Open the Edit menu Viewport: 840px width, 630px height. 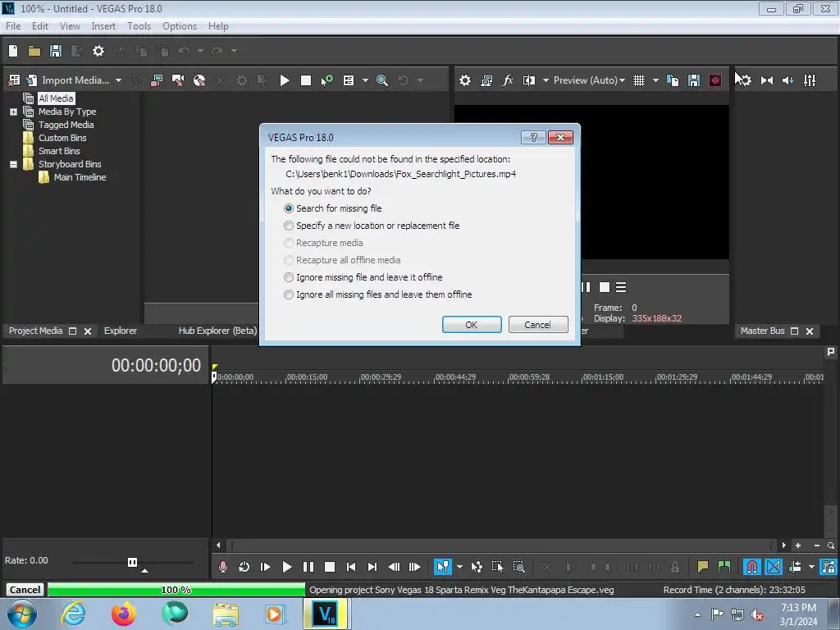pos(39,26)
